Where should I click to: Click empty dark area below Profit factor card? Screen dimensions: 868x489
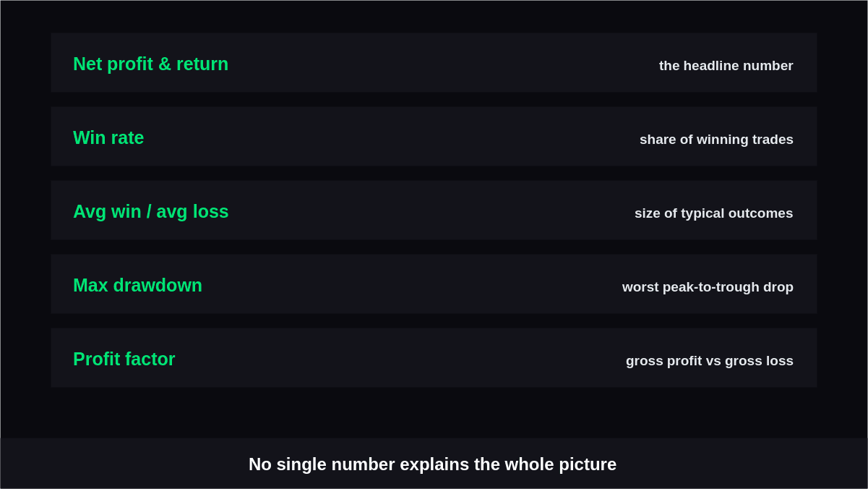434,412
